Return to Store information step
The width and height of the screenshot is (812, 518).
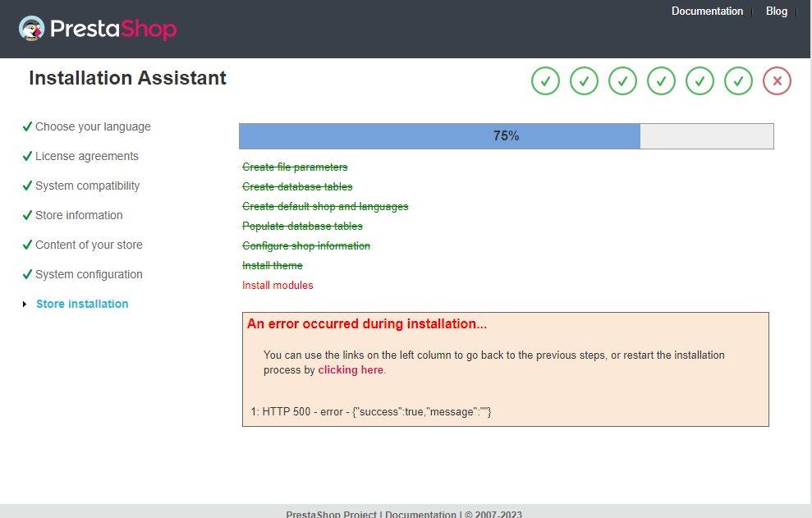tap(79, 215)
